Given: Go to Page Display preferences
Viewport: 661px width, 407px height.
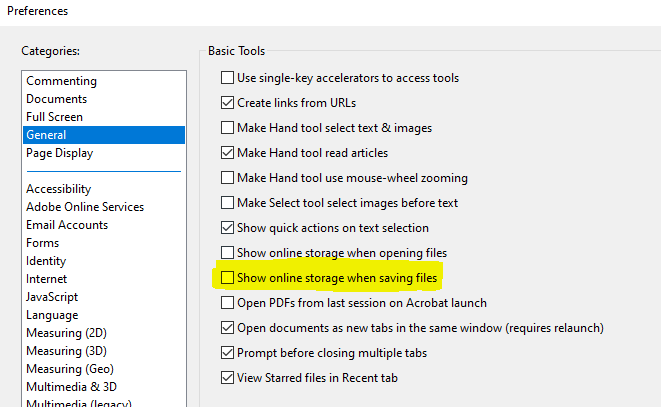Looking at the screenshot, I should (60, 153).
